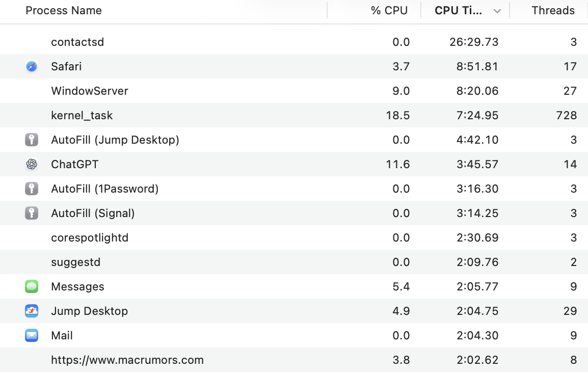Viewport: 588px width, 374px height.
Task: Click the WindowServer 9.0 % CPU value
Action: click(x=401, y=91)
